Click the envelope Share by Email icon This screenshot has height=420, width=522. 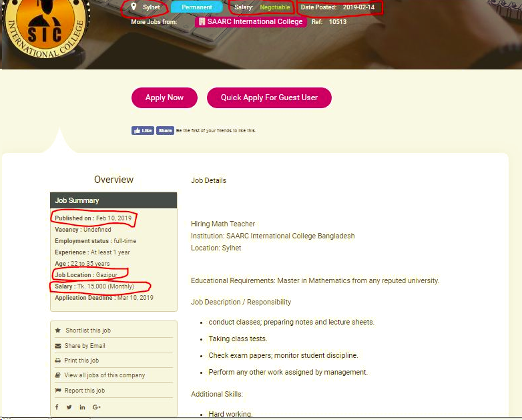tap(58, 346)
